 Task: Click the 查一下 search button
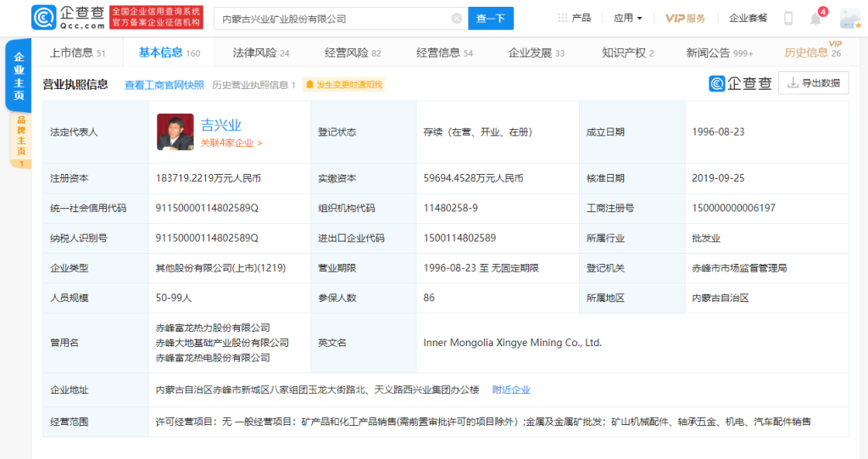point(491,19)
